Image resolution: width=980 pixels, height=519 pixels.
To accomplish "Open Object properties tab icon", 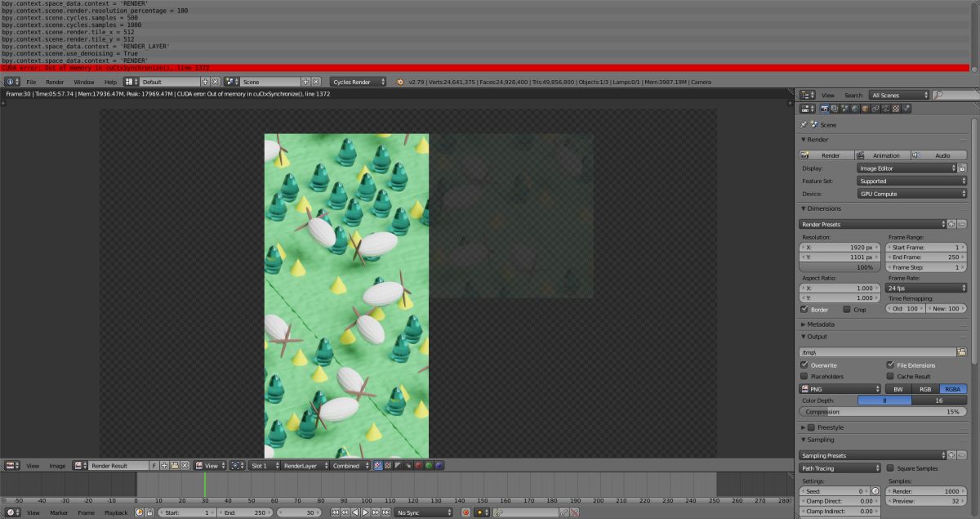I will [865, 108].
